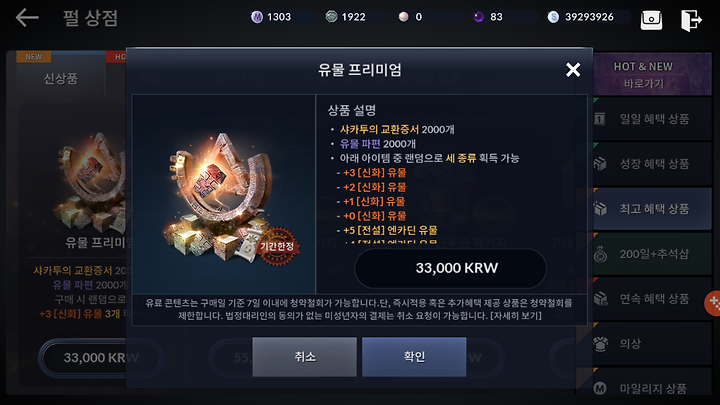The image size is (720, 405).
Task: Confirm the purchase with 확인
Action: [414, 357]
